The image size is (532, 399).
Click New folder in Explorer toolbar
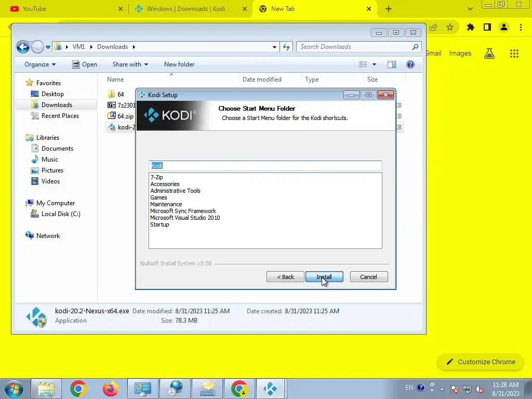pos(179,64)
